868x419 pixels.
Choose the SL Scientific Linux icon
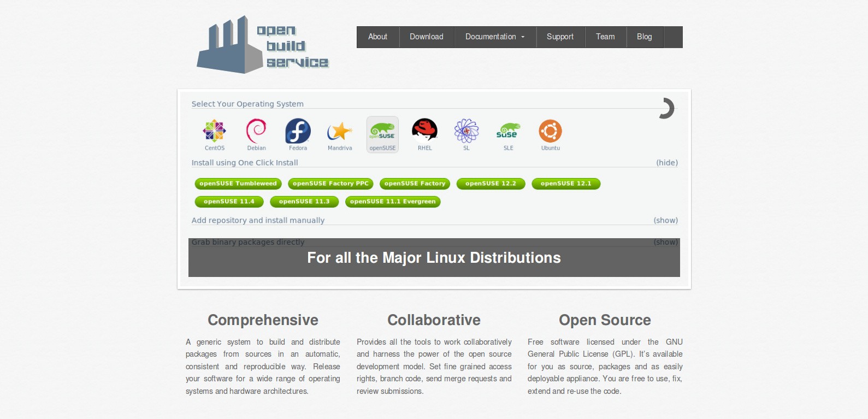point(467,132)
